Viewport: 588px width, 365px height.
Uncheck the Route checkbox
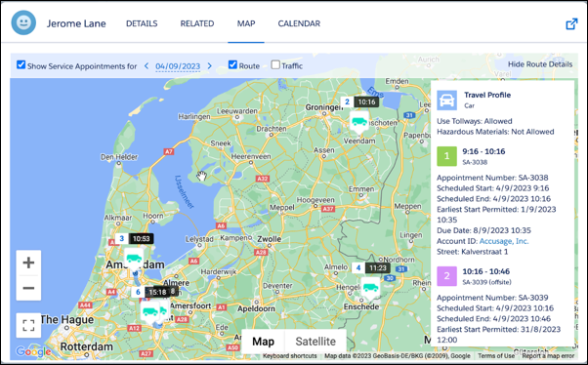232,64
